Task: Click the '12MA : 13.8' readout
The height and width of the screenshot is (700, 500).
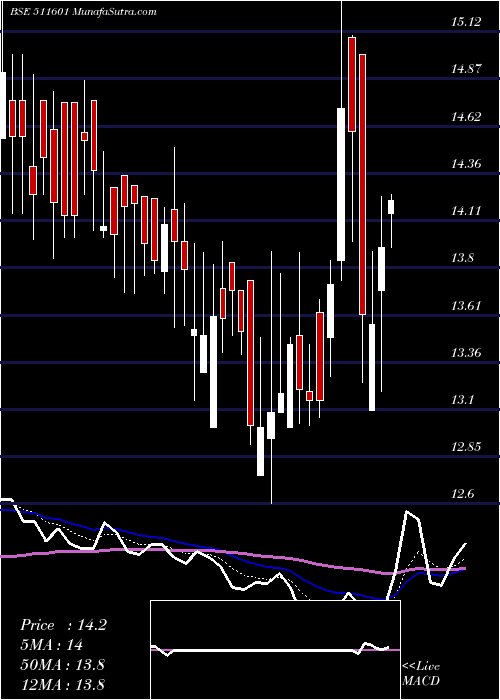Action: pos(62,684)
